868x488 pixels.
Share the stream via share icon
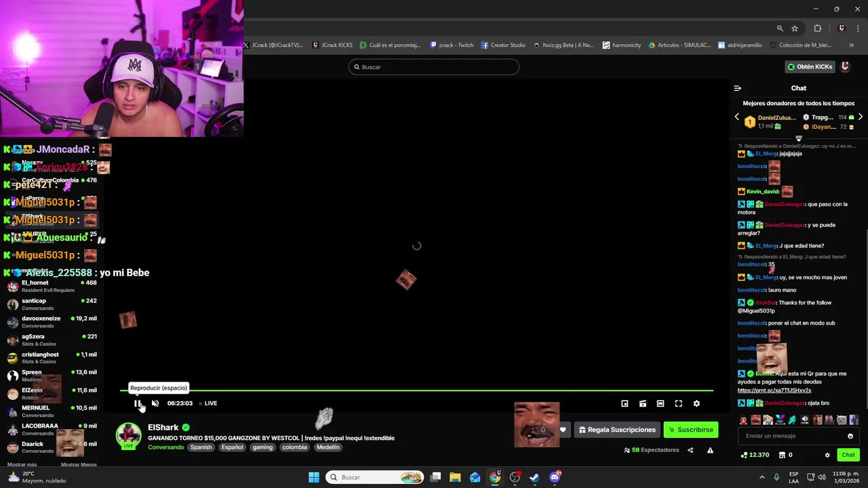coord(690,450)
